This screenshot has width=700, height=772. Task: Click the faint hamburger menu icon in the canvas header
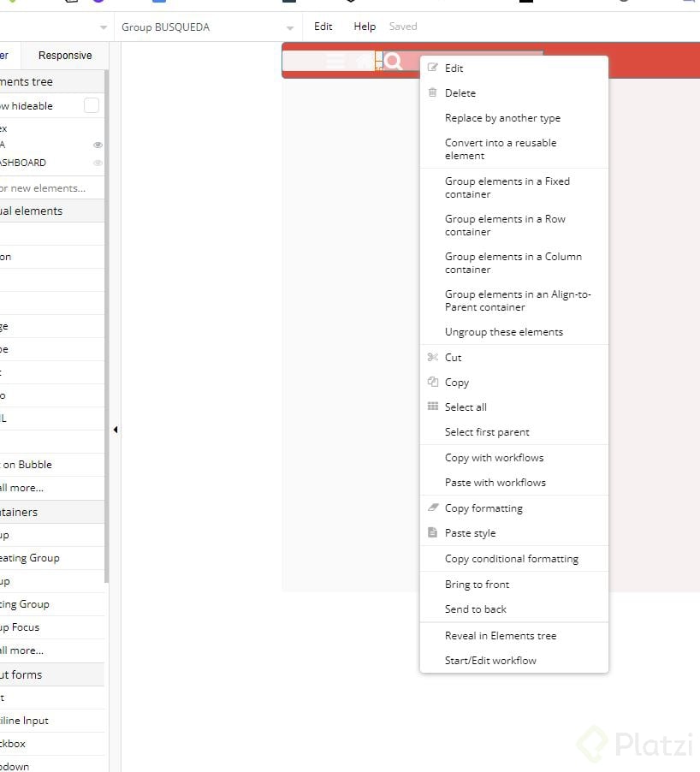[335, 62]
